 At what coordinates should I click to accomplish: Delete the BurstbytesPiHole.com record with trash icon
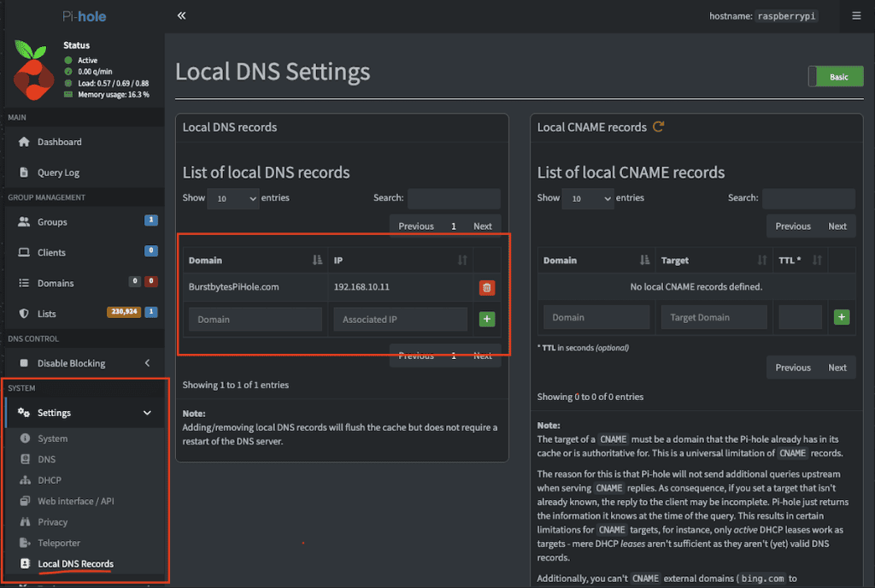click(x=486, y=288)
